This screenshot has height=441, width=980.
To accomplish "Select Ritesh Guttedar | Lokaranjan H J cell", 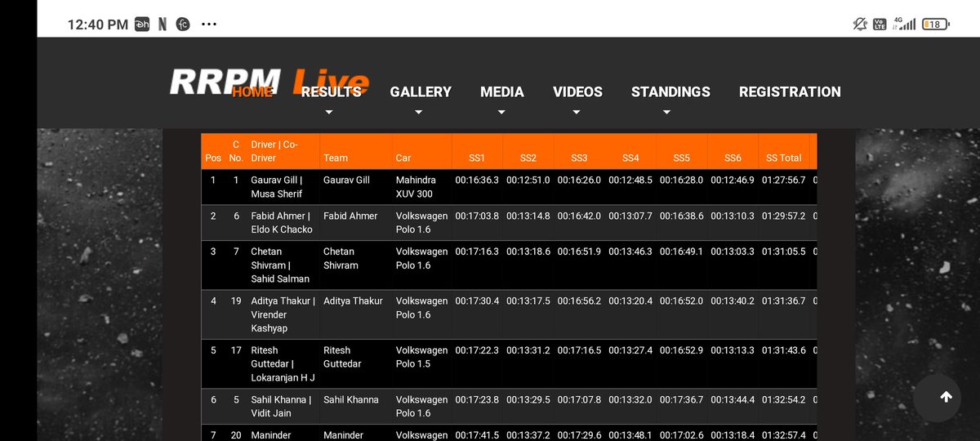I will [x=283, y=363].
